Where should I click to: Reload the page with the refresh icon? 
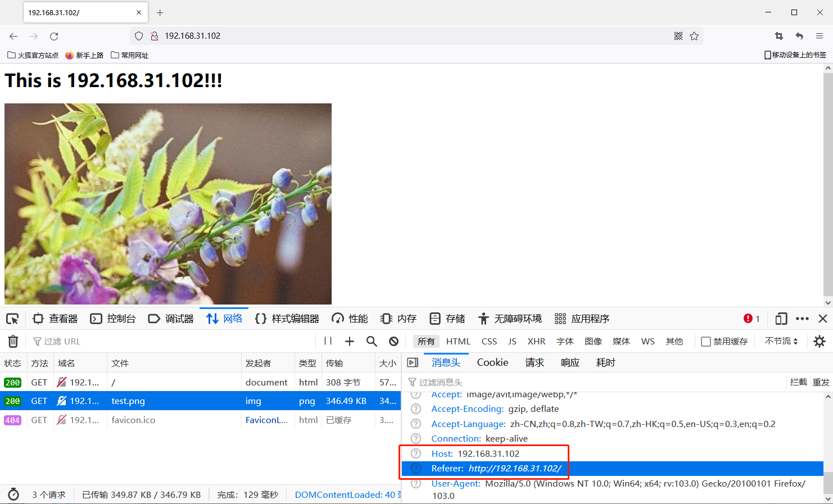[x=54, y=36]
